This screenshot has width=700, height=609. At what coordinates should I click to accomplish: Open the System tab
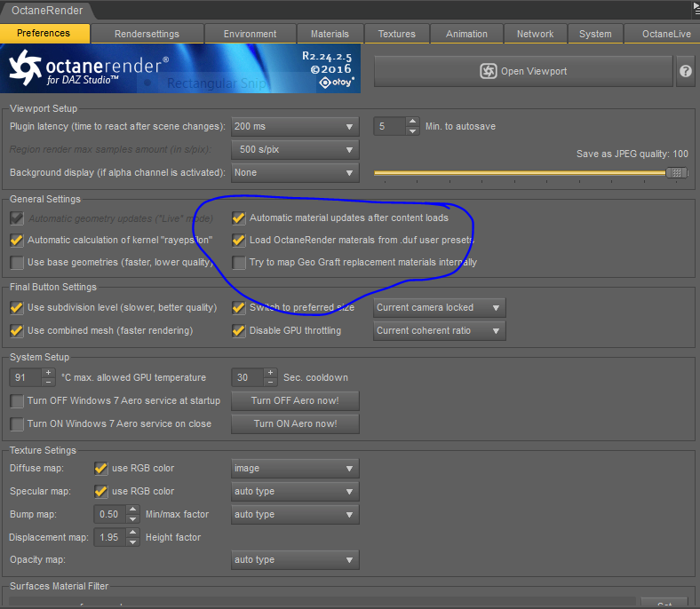click(x=595, y=34)
